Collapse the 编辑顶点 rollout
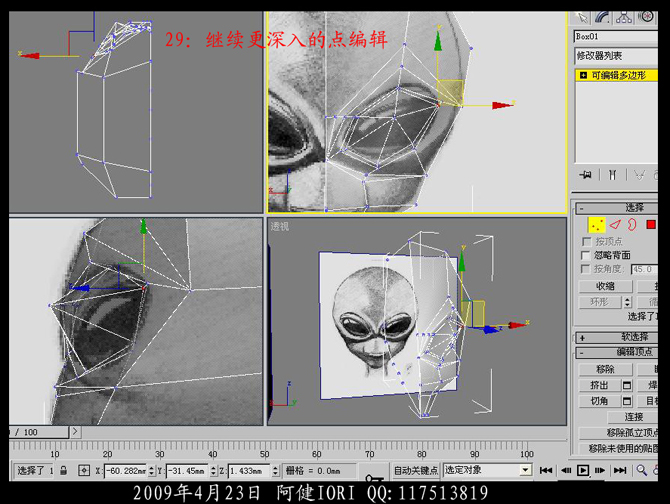 click(617, 352)
